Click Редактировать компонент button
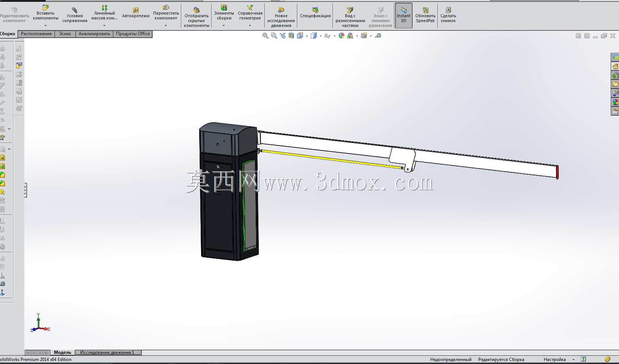This screenshot has width=619, height=364. point(14,15)
